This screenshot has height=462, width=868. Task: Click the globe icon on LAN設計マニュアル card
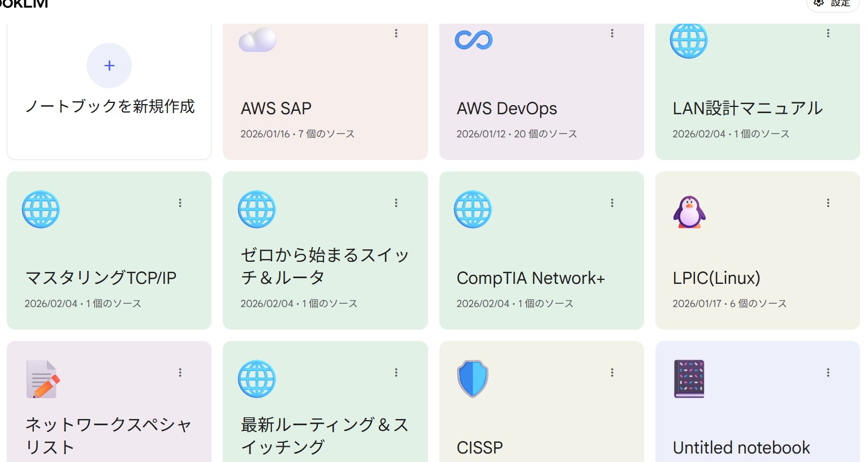[689, 40]
